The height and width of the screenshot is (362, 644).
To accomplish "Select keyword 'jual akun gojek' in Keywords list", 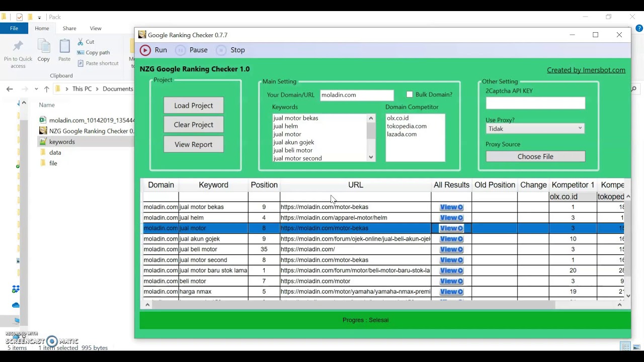I will (293, 142).
